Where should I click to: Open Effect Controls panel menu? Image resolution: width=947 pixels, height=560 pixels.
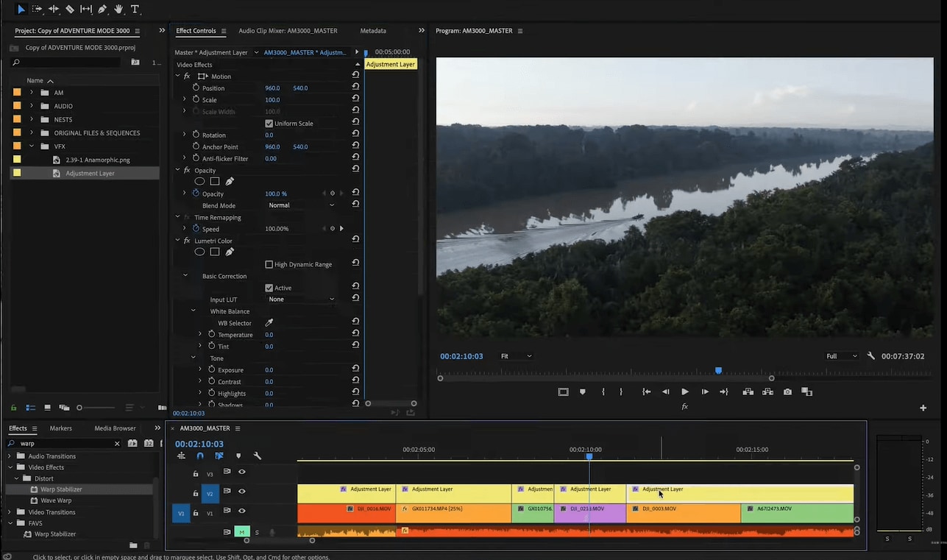[223, 31]
